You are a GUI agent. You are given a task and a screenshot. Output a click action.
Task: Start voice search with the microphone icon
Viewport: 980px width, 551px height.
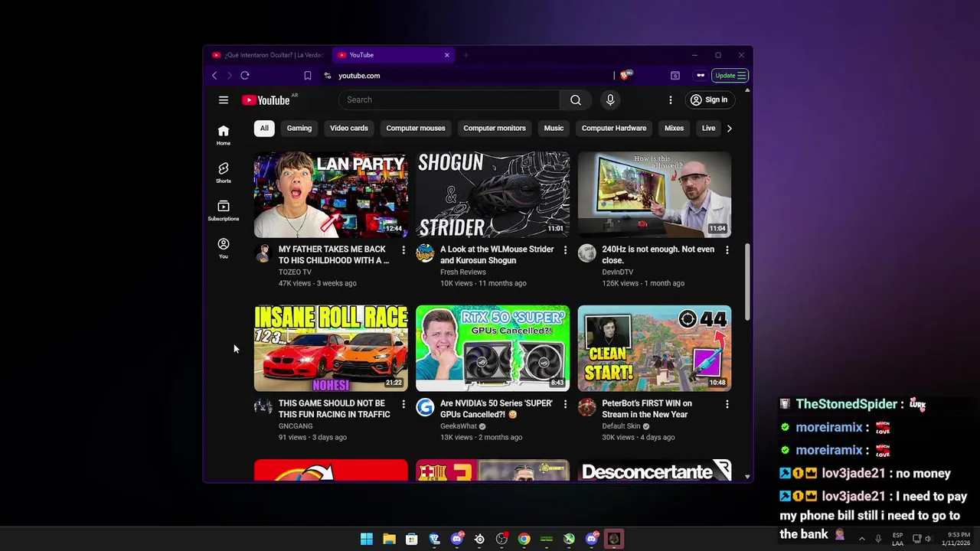[x=610, y=99]
